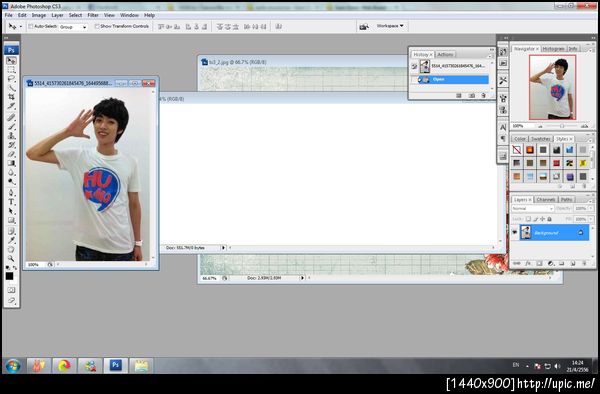Toggle Quick Mask mode in toolbox
Viewport: 600px width, 394px height.
tap(11, 290)
